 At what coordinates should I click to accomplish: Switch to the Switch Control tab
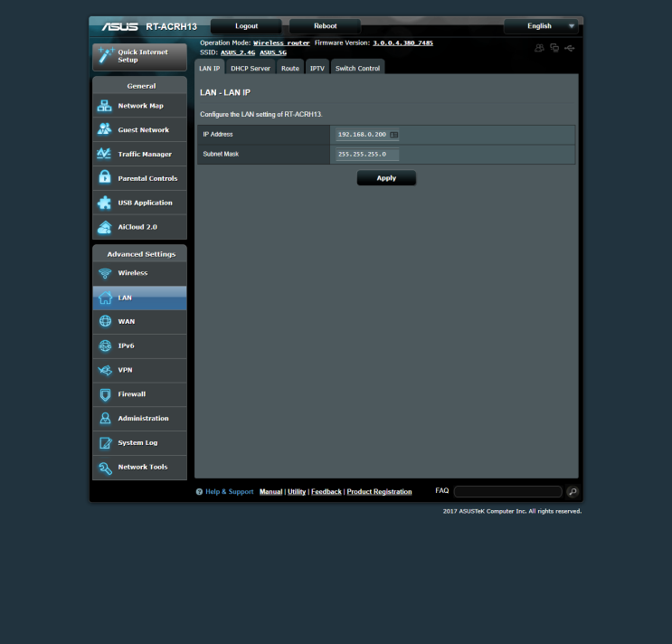pos(357,68)
